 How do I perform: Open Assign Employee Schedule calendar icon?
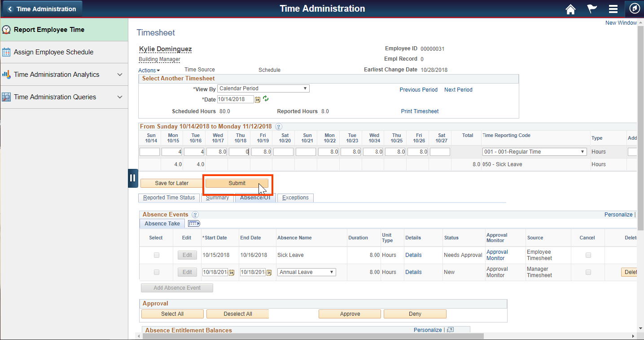click(x=7, y=52)
